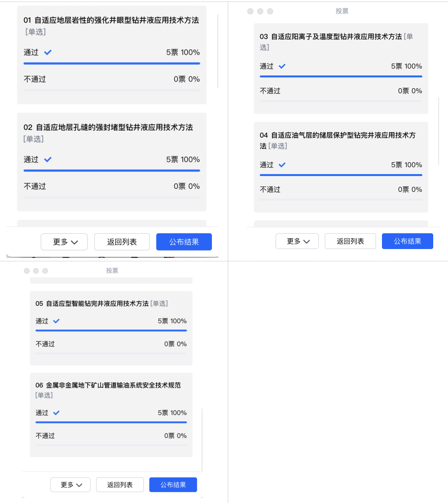Click the blue checkmark in question 04
The width and height of the screenshot is (448, 503).
coord(282,165)
